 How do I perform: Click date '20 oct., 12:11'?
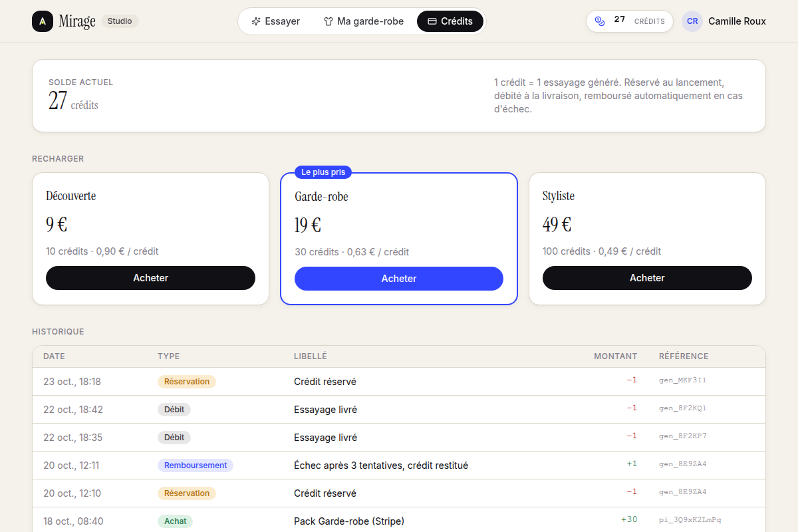pyautogui.click(x=71, y=465)
